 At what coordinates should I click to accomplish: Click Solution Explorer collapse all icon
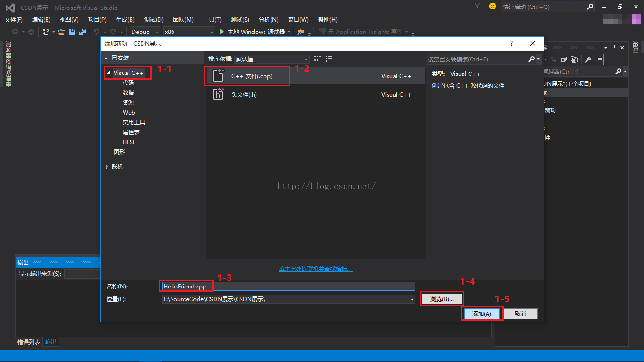click(x=564, y=59)
